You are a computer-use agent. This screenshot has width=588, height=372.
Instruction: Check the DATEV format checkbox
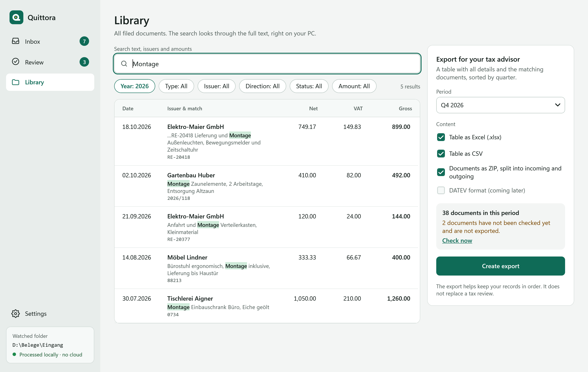441,190
